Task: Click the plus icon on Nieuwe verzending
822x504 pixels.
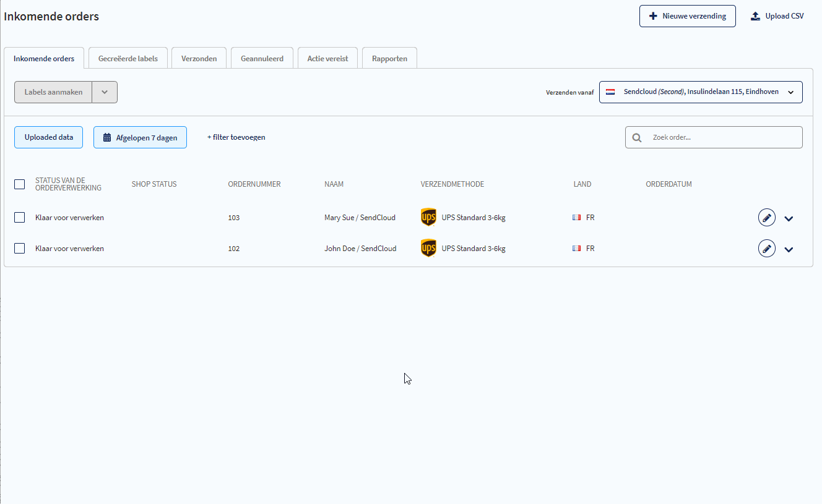Action: tap(653, 16)
